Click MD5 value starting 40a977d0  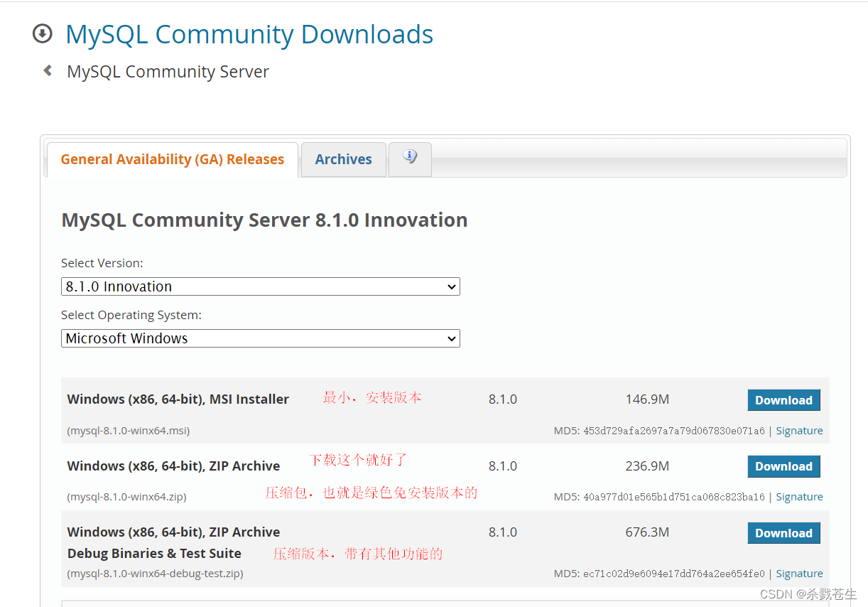tap(674, 497)
